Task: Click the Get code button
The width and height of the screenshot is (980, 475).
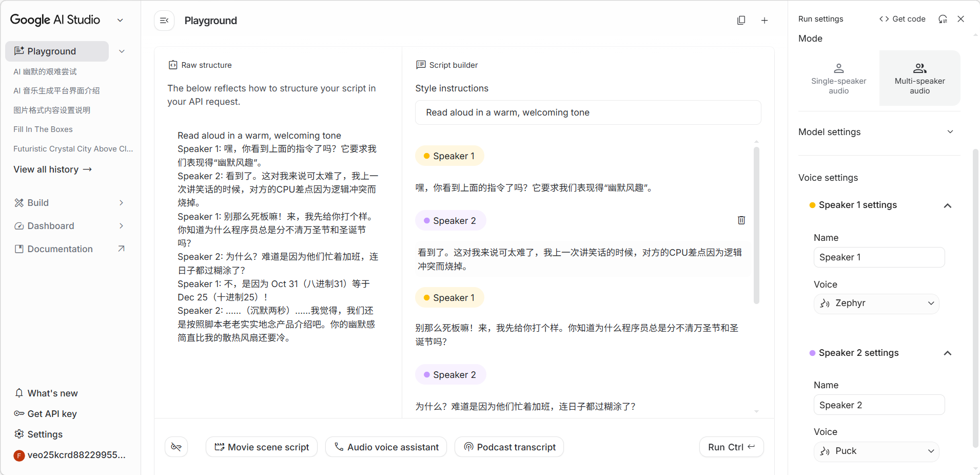Action: click(903, 19)
